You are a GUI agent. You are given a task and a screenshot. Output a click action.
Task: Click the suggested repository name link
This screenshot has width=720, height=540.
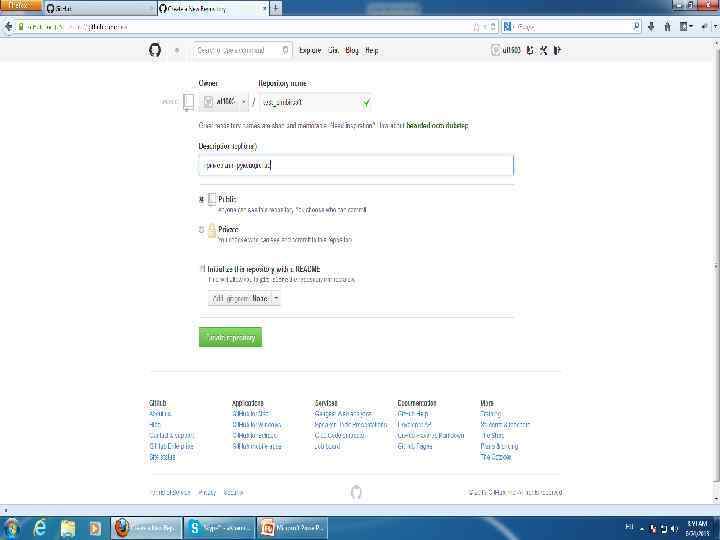437,125
